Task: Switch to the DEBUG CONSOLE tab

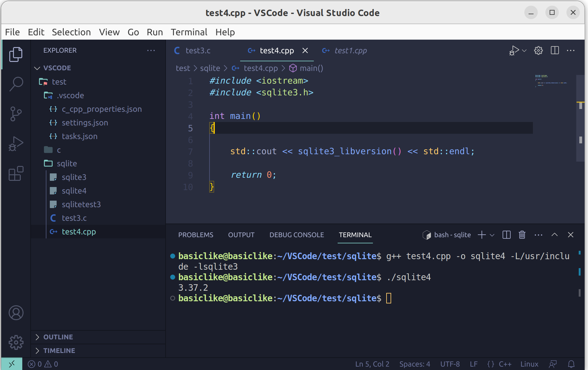Action: [296, 235]
